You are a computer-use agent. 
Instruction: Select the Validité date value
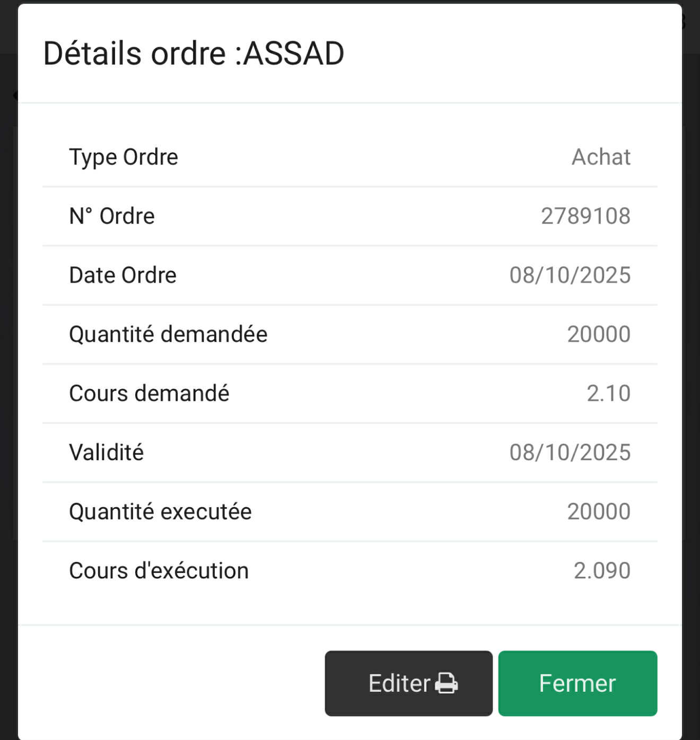(x=570, y=453)
